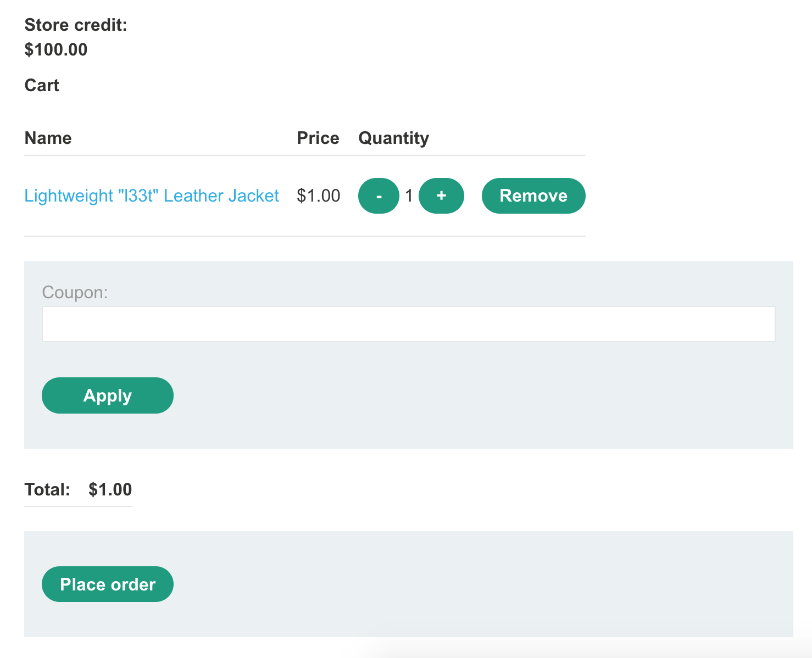The width and height of the screenshot is (812, 658).
Task: Click the Total label text
Action: (47, 490)
